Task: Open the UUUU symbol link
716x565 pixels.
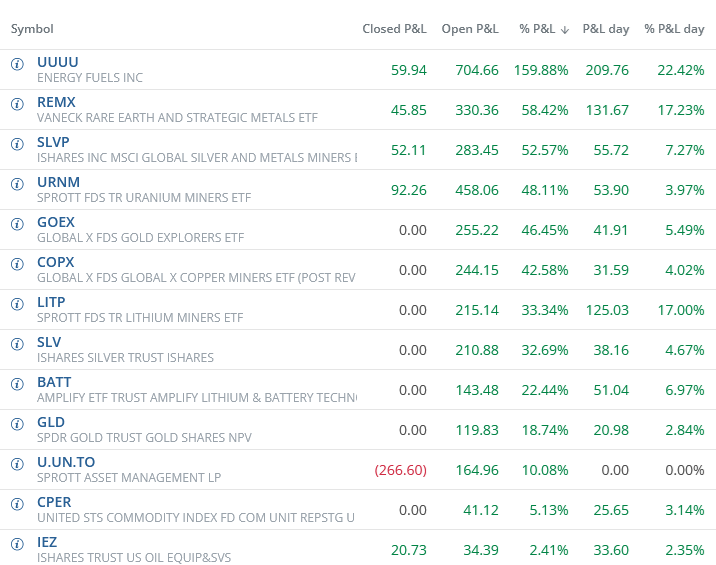Action: [x=58, y=62]
